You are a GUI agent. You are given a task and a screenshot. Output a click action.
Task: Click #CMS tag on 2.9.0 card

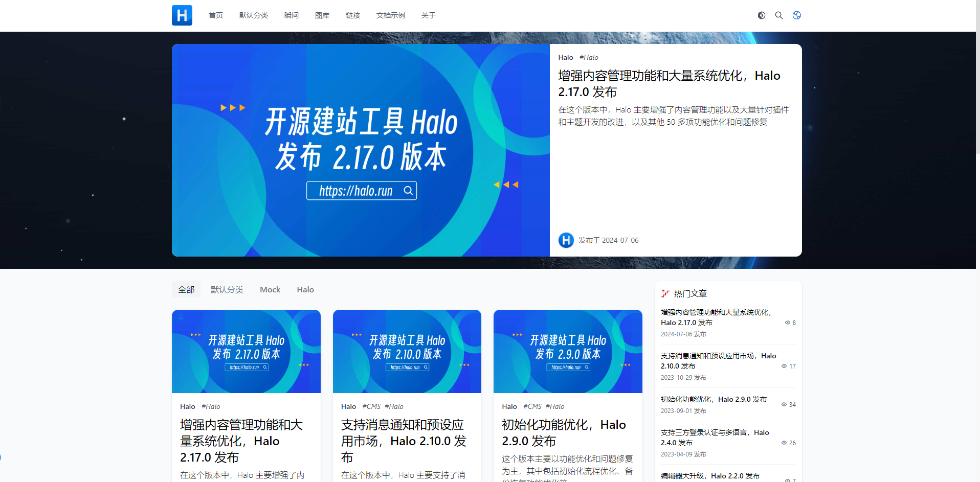coord(532,406)
